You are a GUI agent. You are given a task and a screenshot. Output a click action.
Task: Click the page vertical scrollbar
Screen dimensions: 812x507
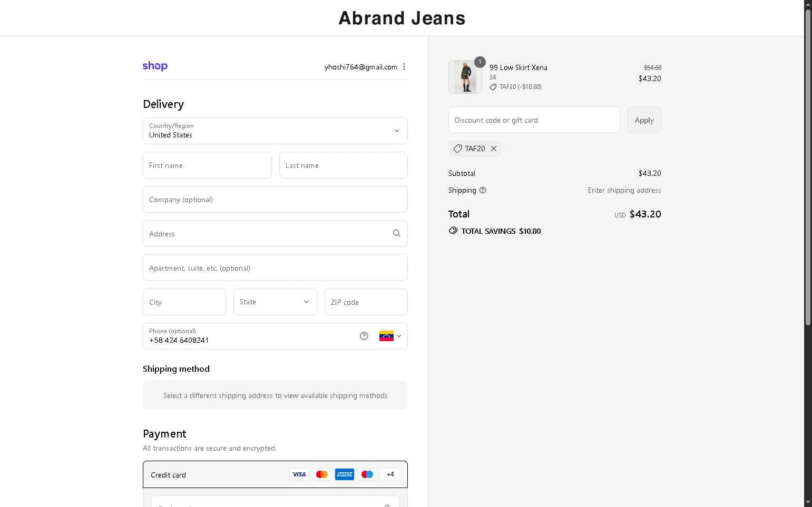coord(808,167)
